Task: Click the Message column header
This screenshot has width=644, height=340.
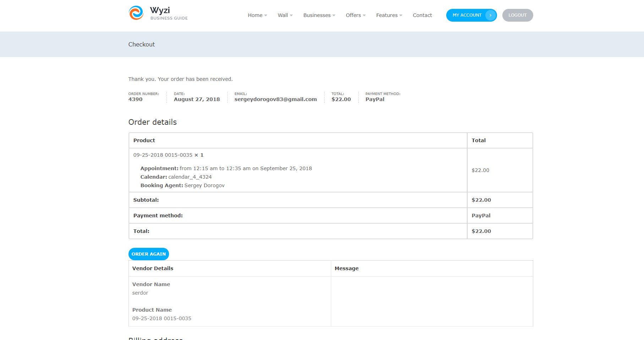Action: point(346,268)
